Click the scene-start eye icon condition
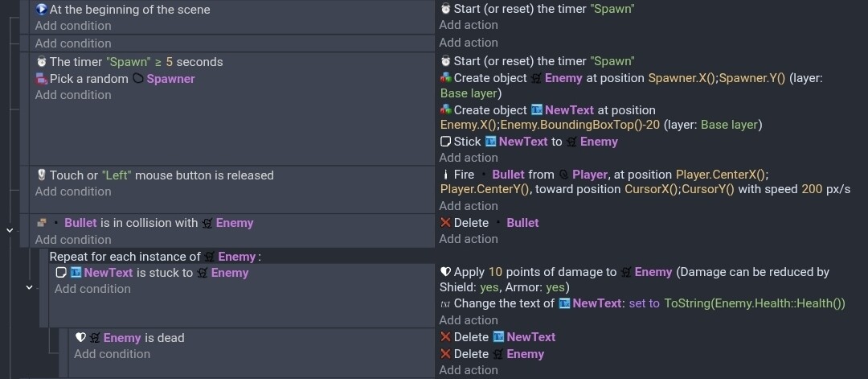The width and height of the screenshot is (868, 379). [42, 10]
